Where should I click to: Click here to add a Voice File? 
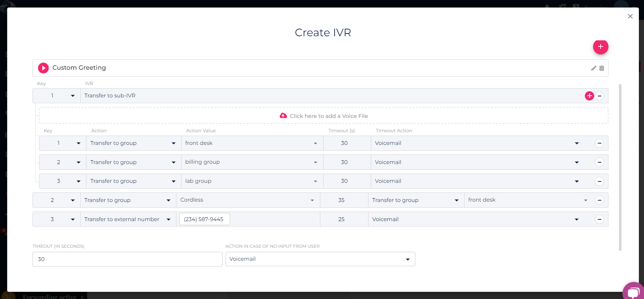coord(328,116)
